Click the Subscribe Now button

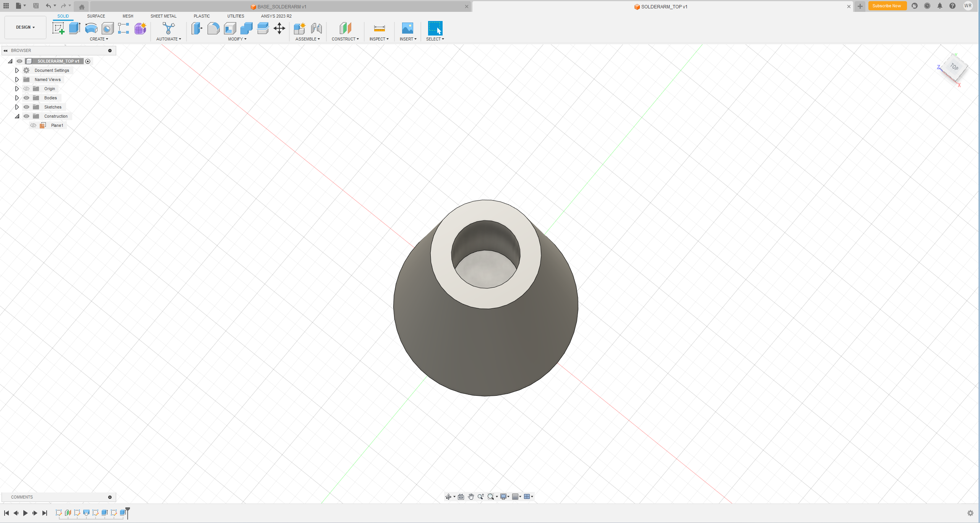tap(887, 6)
